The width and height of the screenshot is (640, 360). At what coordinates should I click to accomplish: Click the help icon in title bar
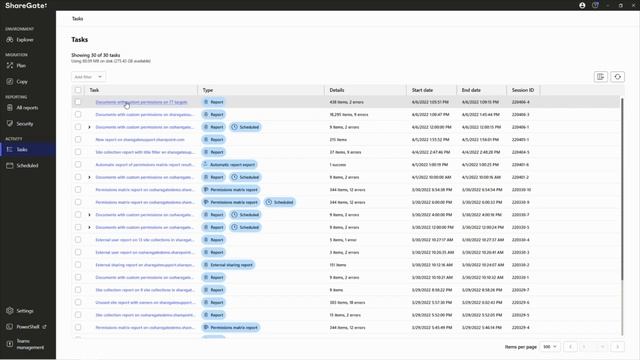[x=595, y=5]
